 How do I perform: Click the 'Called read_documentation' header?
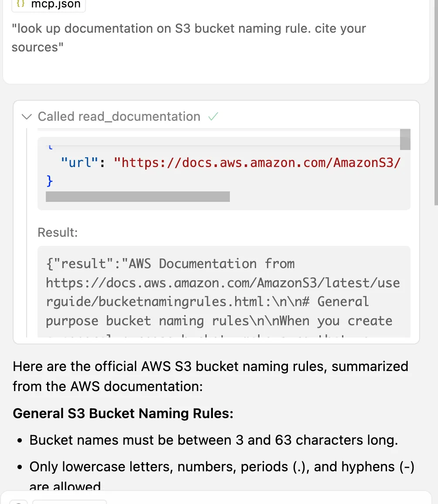coord(118,116)
